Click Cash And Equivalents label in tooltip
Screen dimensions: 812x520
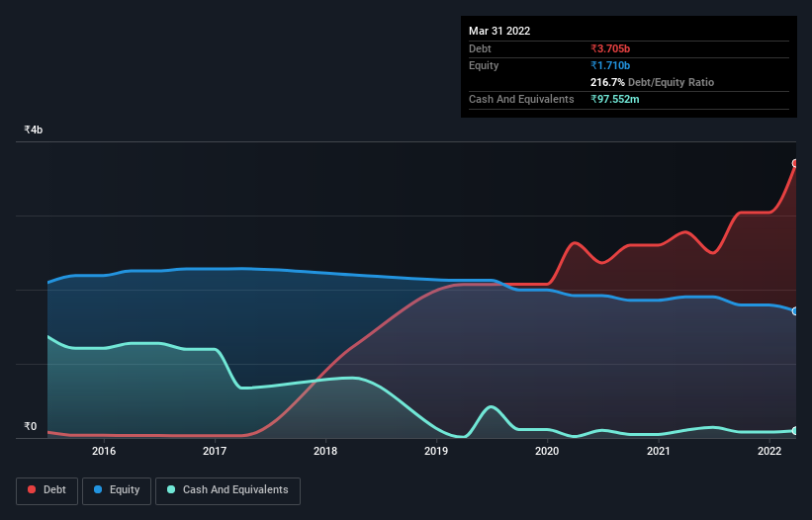point(521,99)
